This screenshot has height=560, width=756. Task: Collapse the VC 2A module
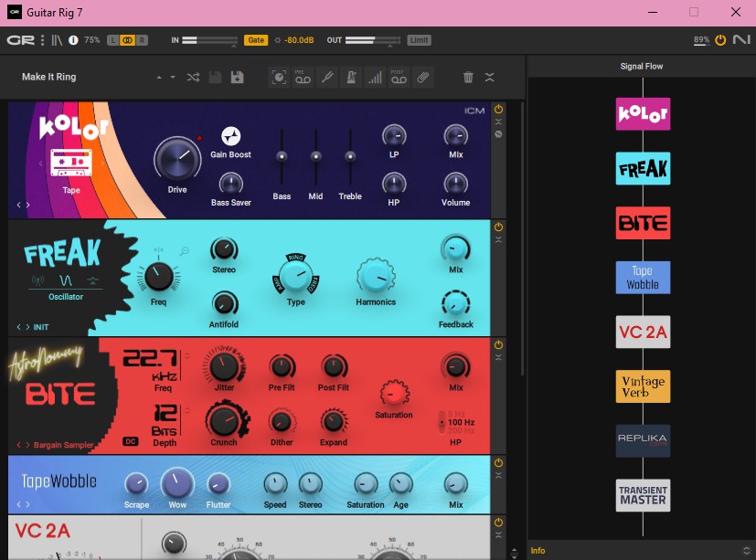point(498,535)
